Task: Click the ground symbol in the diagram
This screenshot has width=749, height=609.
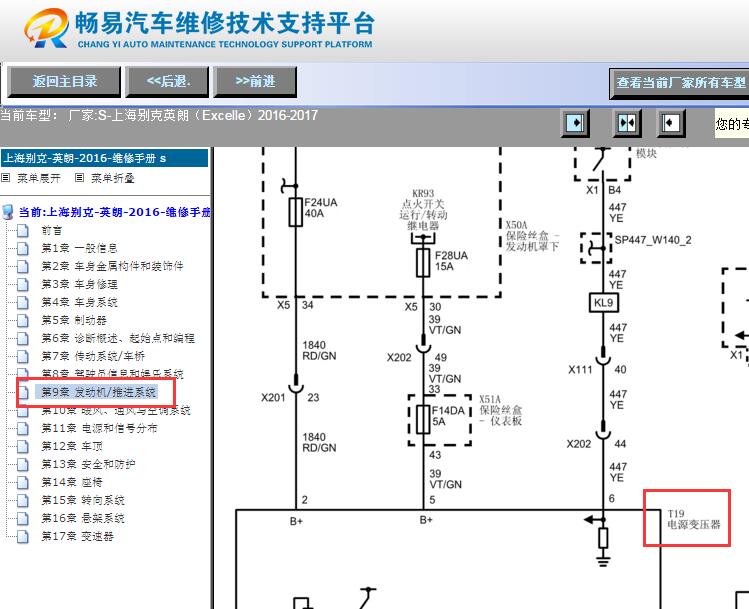Action: coord(603,560)
